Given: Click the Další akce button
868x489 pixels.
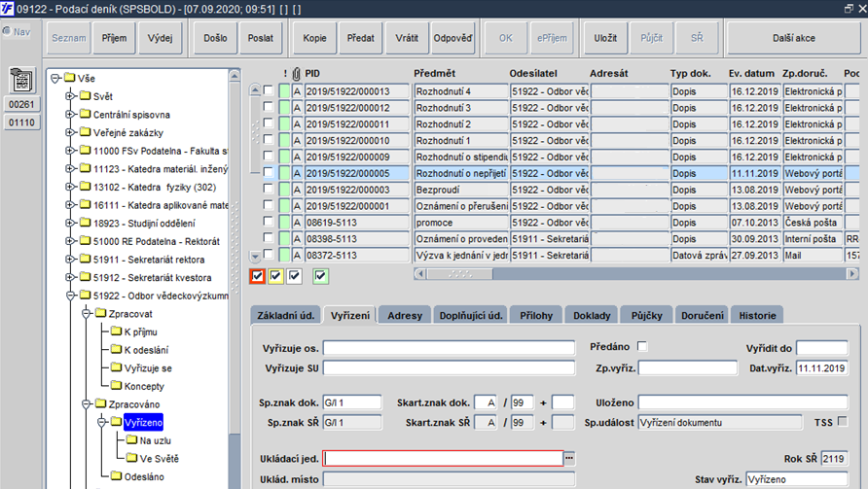Looking at the screenshot, I should point(794,38).
